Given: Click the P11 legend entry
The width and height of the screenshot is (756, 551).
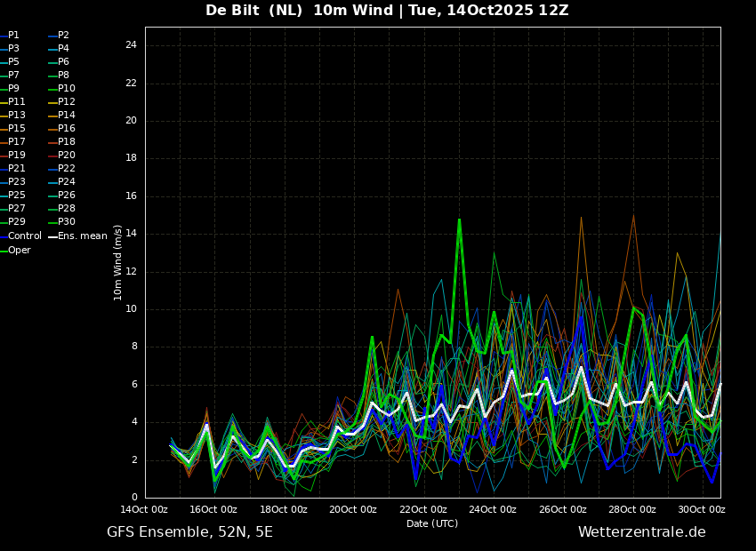Looking at the screenshot, I should pos(12,101).
